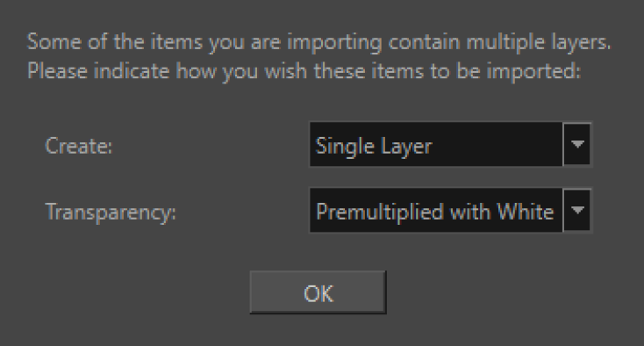Click the arrow beside Premultiplied with White
Image resolution: width=644 pixels, height=346 pixels.
577,211
